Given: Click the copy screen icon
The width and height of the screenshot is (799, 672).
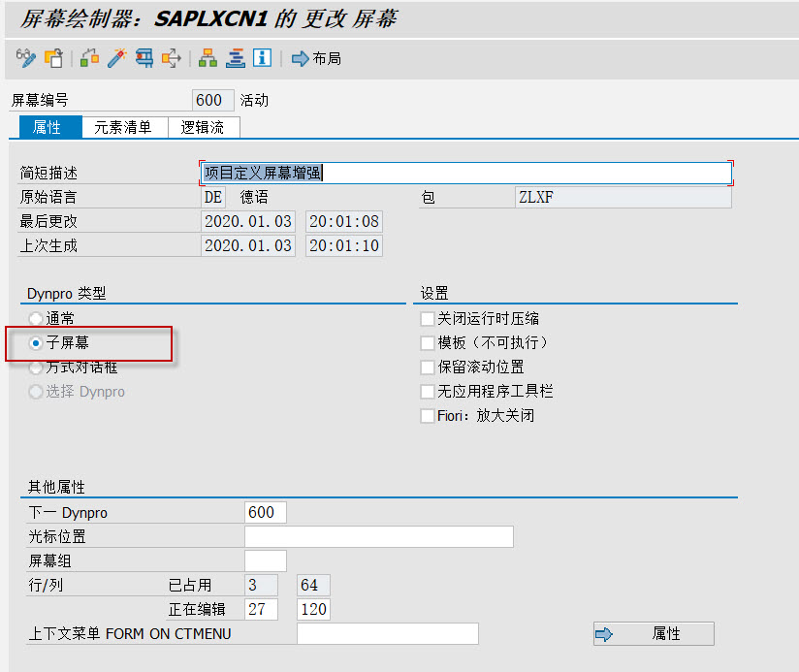Looking at the screenshot, I should click(54, 58).
